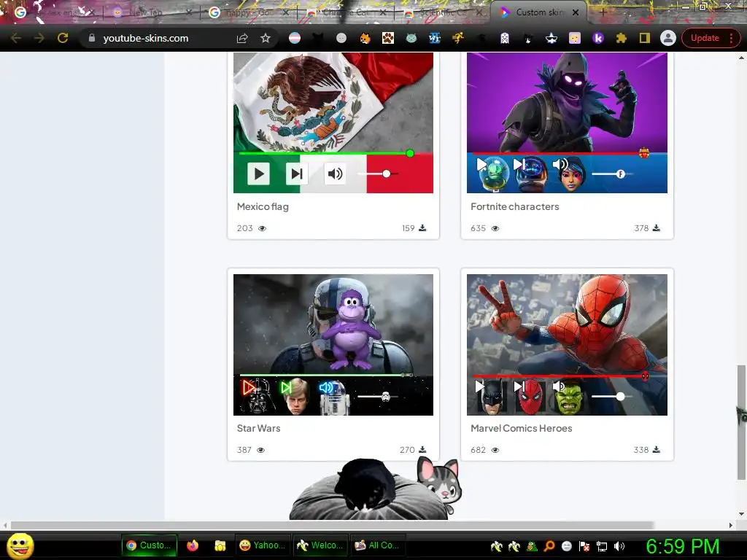Click the paw print extension icon
This screenshot has height=560, width=747.
(x=388, y=38)
